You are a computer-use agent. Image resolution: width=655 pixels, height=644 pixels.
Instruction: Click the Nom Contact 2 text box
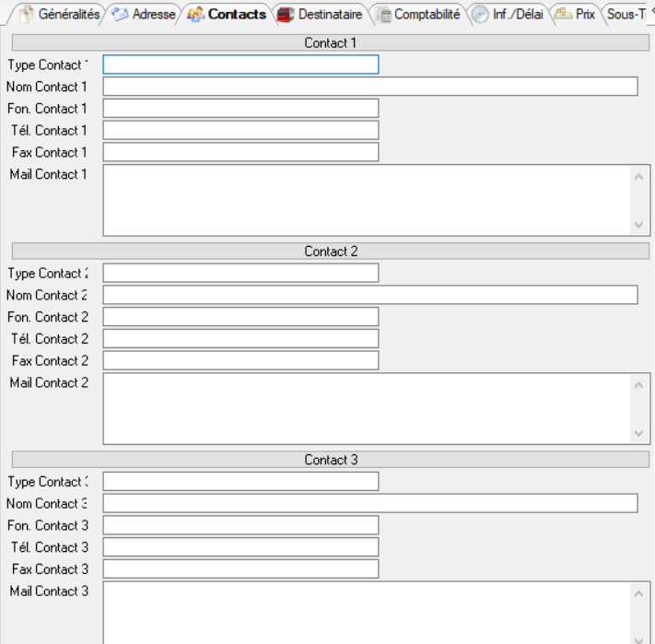[x=370, y=295]
